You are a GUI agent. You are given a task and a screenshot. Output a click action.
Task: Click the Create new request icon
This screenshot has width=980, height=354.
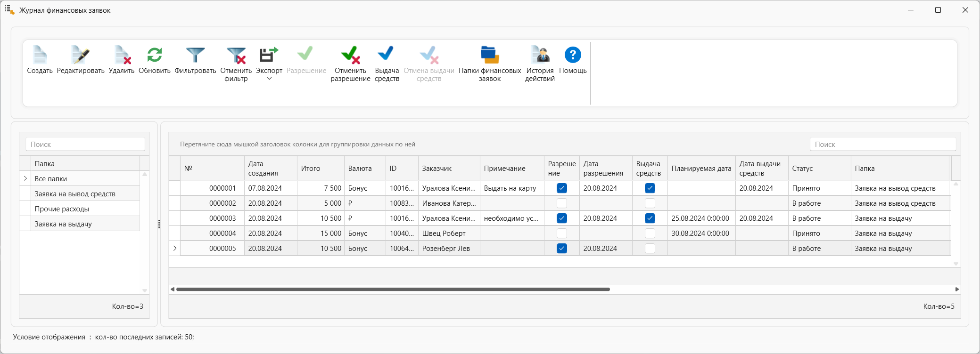coord(40,55)
